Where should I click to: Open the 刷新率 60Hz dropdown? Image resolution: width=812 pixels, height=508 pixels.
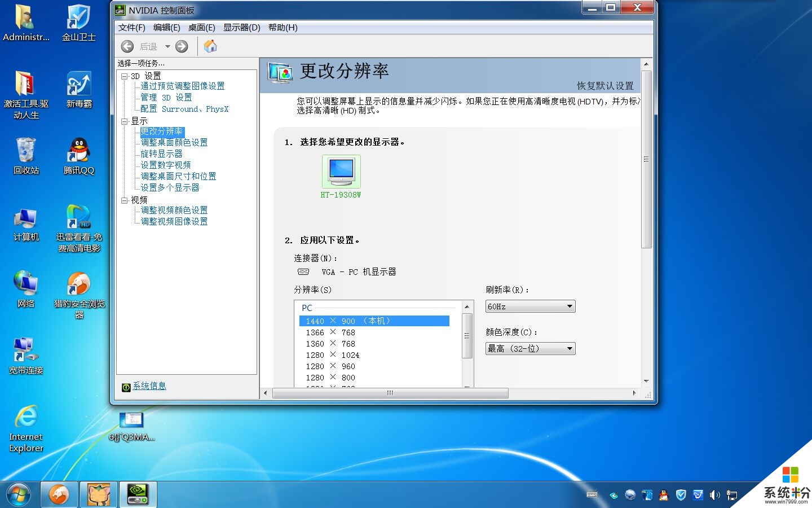(x=530, y=306)
